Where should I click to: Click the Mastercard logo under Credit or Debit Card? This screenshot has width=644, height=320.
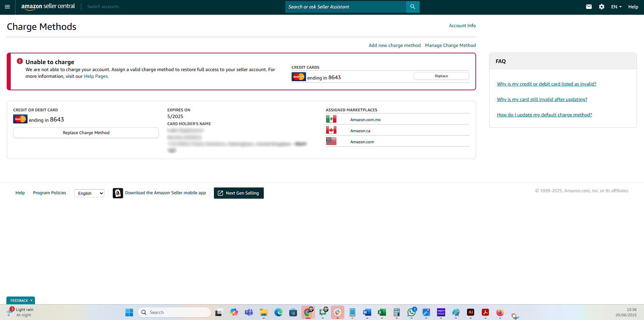[20, 119]
